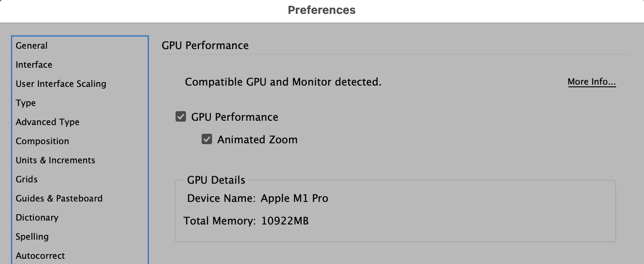Screen dimensions: 644x264
Task: Click the GPU Details group label
Action: [216, 180]
